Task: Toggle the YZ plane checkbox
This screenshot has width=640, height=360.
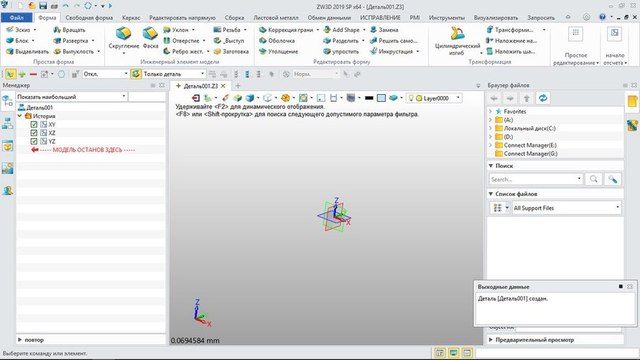Action: (34, 141)
